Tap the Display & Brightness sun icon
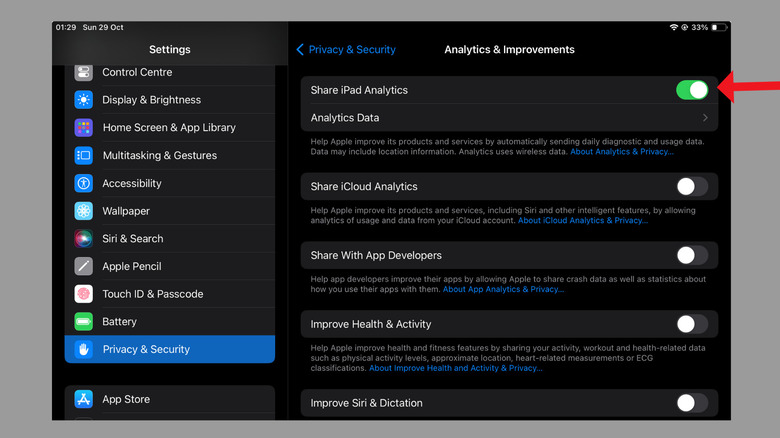Image resolution: width=780 pixels, height=438 pixels. (x=84, y=100)
